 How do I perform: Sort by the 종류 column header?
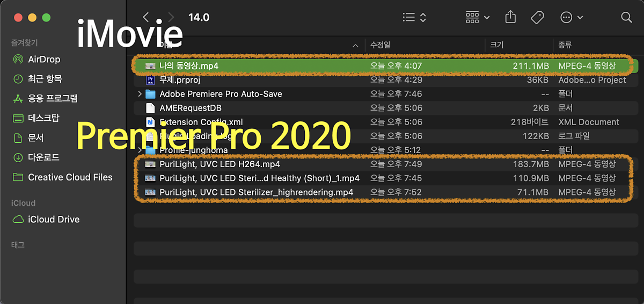565,46
